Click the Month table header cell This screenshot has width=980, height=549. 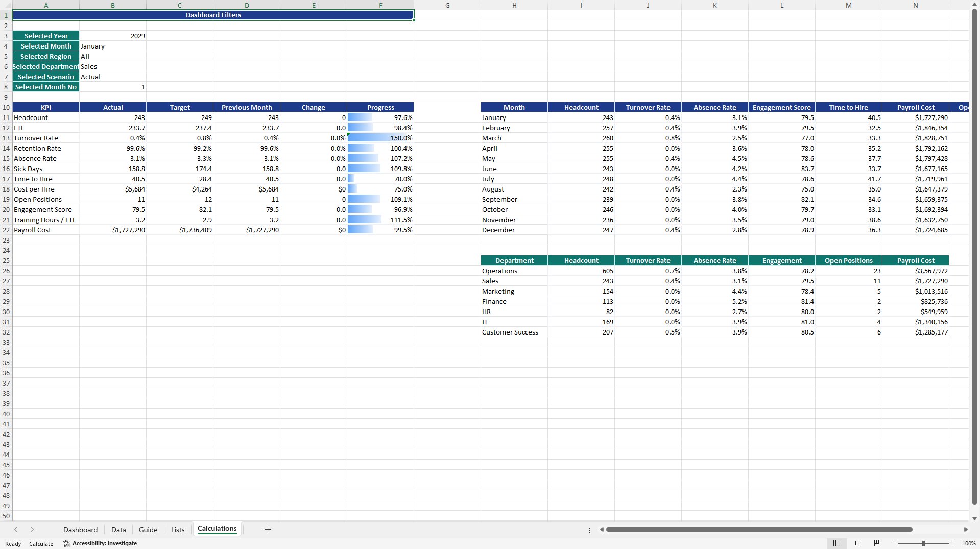pyautogui.click(x=514, y=107)
